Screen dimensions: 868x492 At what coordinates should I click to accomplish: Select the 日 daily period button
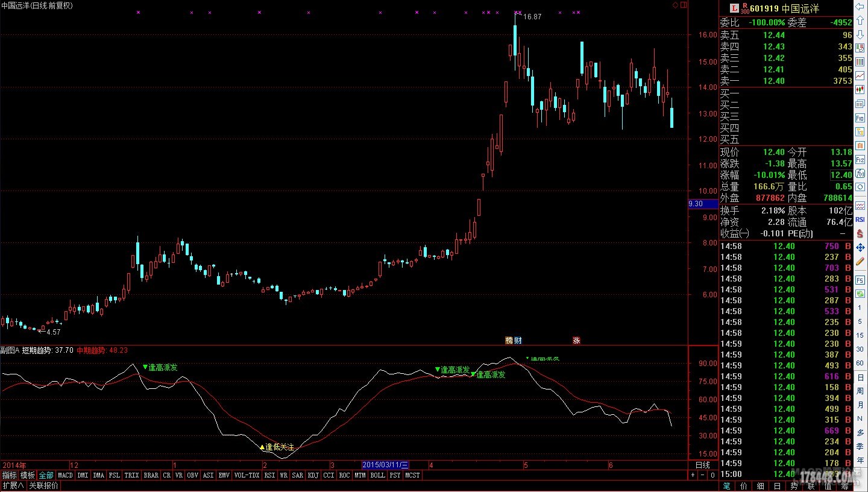(x=860, y=377)
